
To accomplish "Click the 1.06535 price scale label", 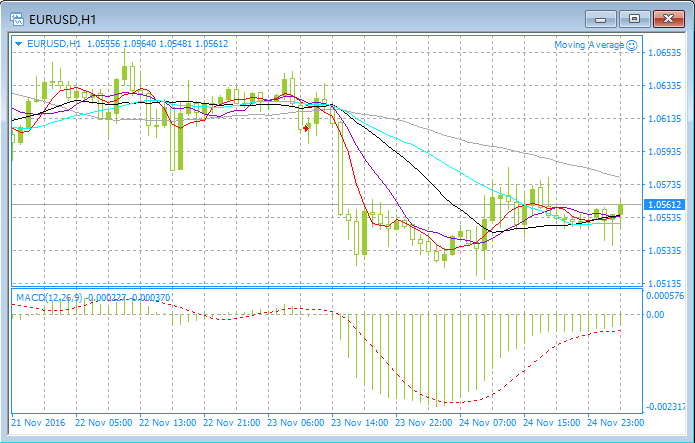I will coord(664,53).
